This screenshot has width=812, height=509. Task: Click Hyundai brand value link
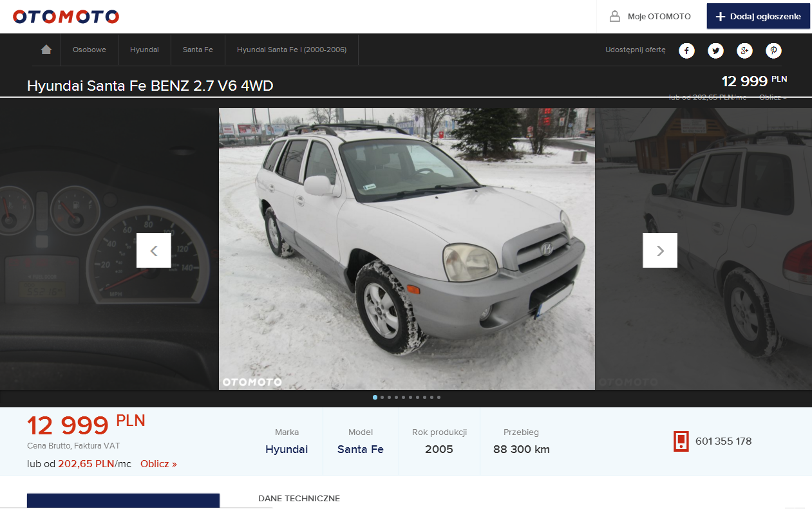click(x=287, y=449)
